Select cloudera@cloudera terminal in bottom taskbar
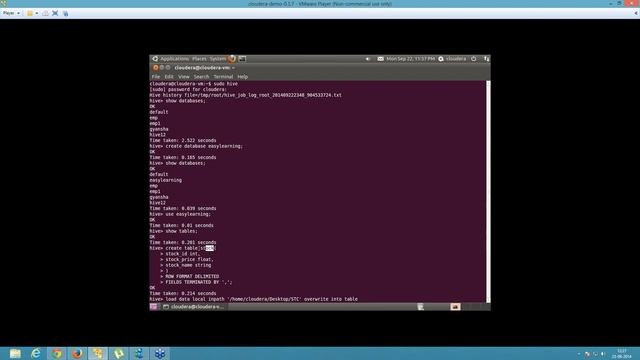Image resolution: width=640 pixels, height=360 pixels. [193, 307]
